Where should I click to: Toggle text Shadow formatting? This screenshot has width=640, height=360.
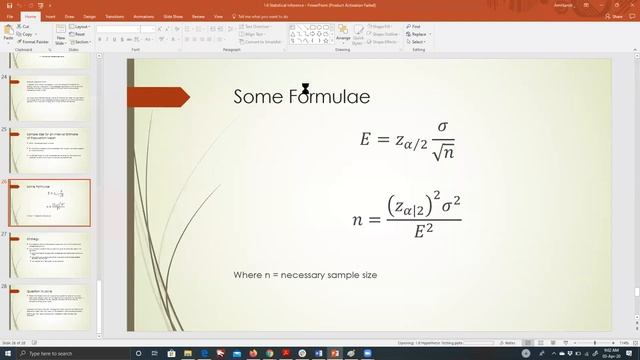tap(122, 40)
